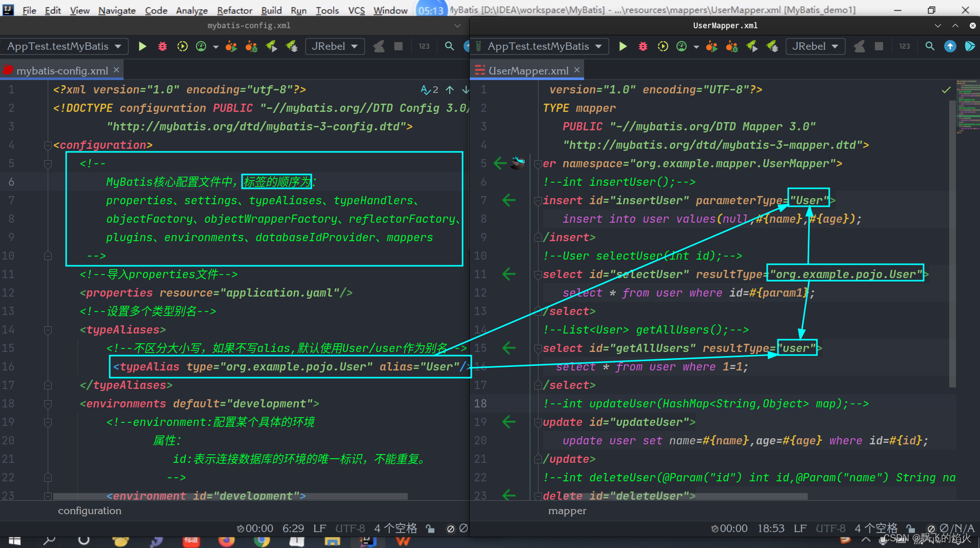The image size is (980, 548).
Task: Run with coverage in the UserMapper window toolbar
Action: point(663,47)
